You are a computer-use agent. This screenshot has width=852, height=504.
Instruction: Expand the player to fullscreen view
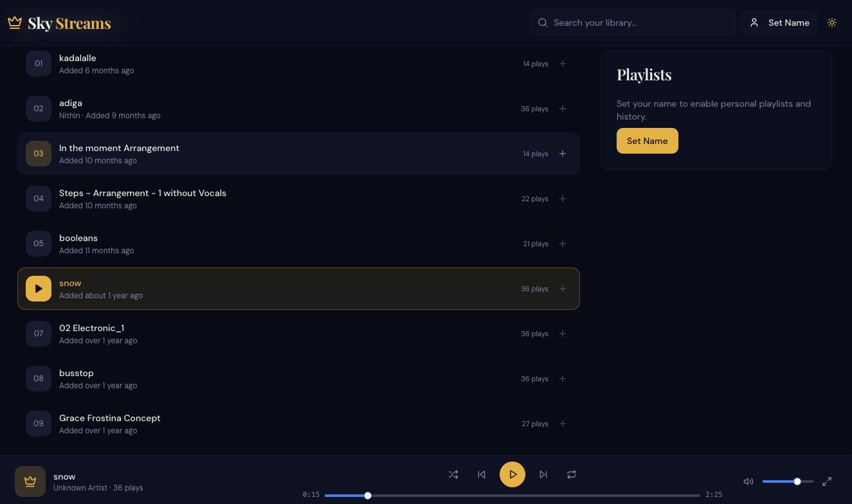coord(828,481)
